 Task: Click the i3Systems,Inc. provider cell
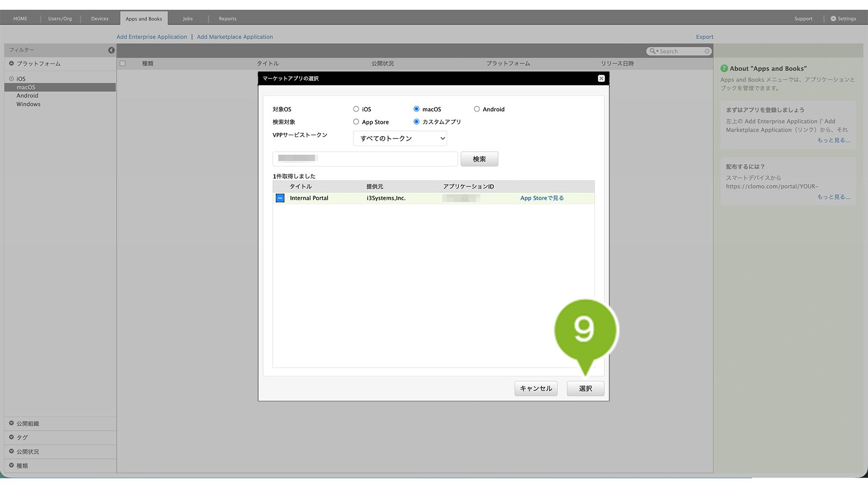[x=386, y=198]
